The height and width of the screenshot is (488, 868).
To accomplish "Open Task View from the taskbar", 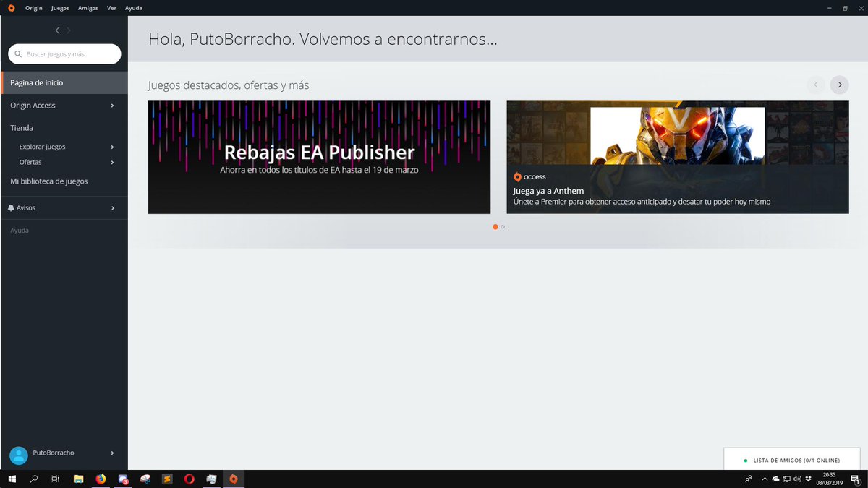I will (x=56, y=479).
